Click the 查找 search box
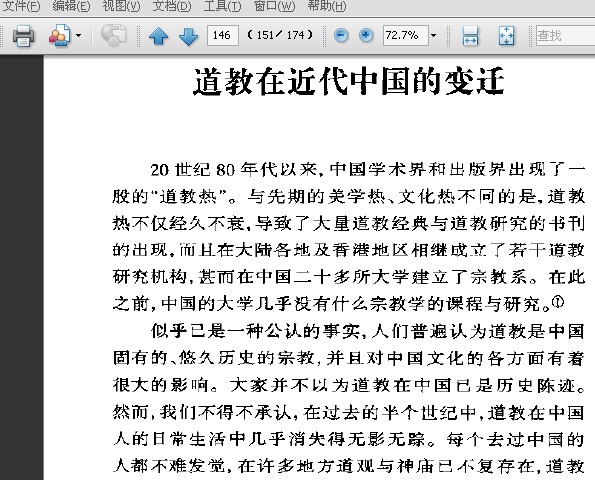 tap(565, 36)
